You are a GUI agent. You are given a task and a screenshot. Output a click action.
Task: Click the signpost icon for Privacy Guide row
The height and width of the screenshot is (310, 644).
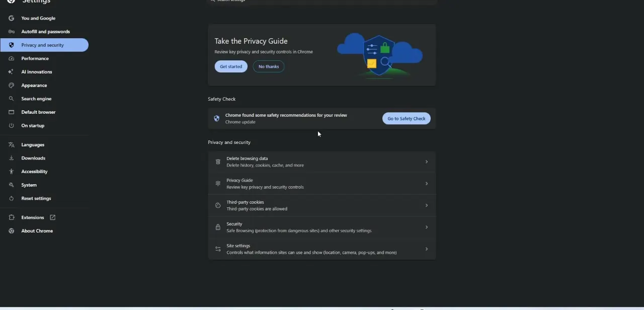tap(218, 184)
